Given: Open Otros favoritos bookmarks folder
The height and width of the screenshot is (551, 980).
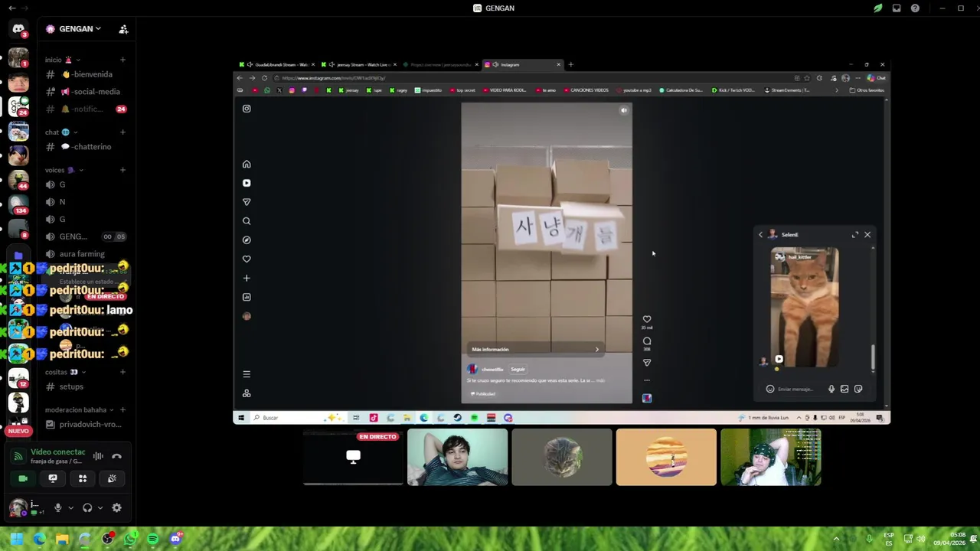Looking at the screenshot, I should coord(867,90).
